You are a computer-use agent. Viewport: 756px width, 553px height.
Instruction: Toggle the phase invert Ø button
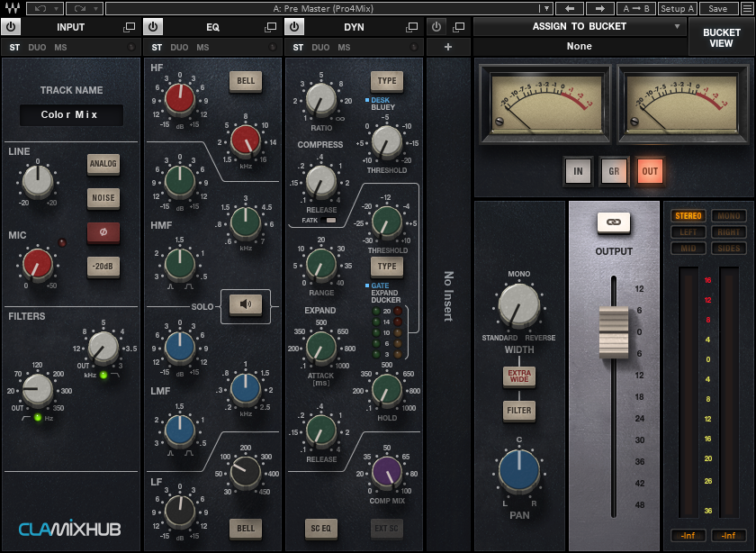tap(103, 232)
